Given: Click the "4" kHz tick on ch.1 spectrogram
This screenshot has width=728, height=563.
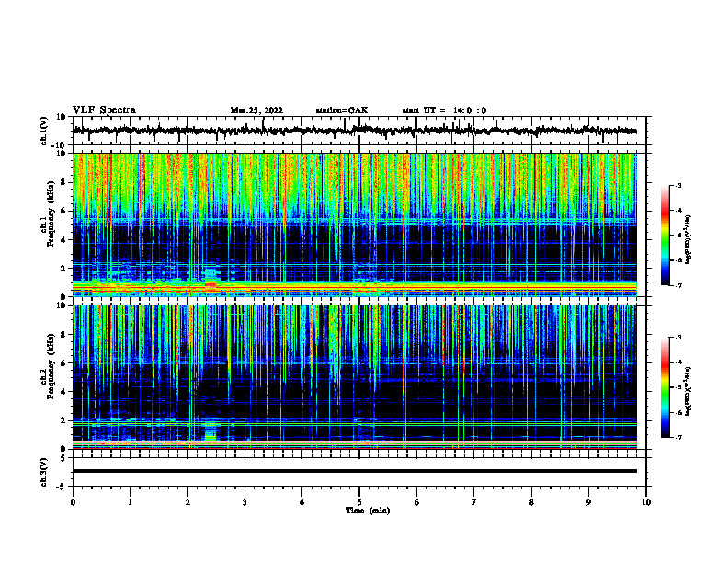Looking at the screenshot, I should click(63, 240).
